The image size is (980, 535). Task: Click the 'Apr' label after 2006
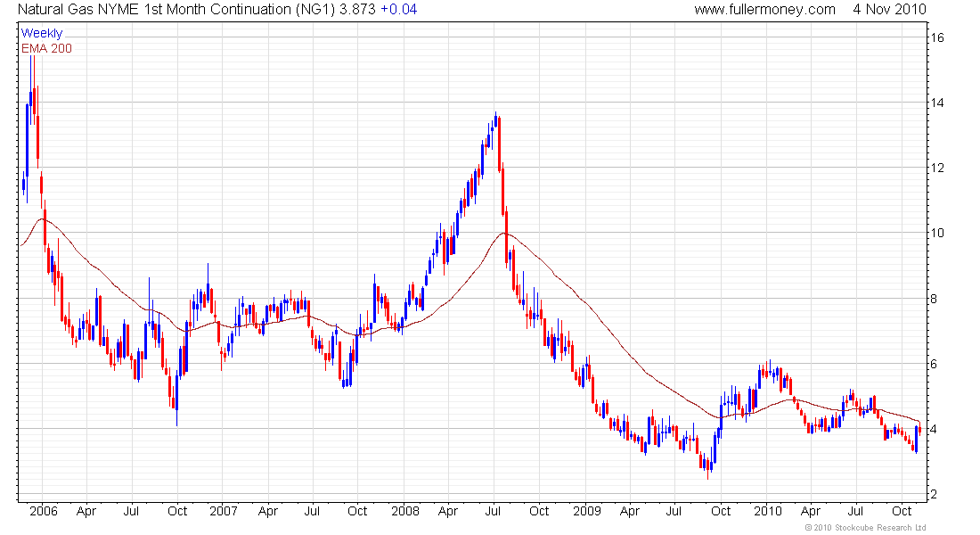coord(86,511)
